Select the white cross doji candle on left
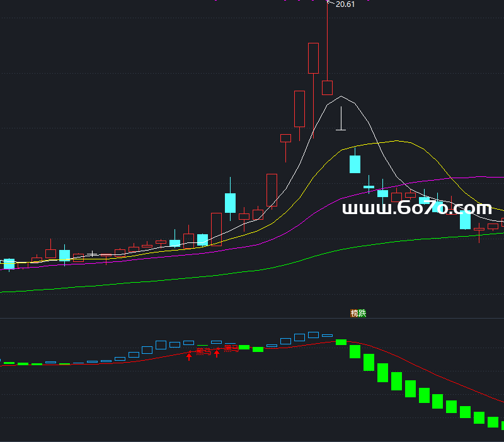504x442 pixels. pyautogui.click(x=93, y=254)
